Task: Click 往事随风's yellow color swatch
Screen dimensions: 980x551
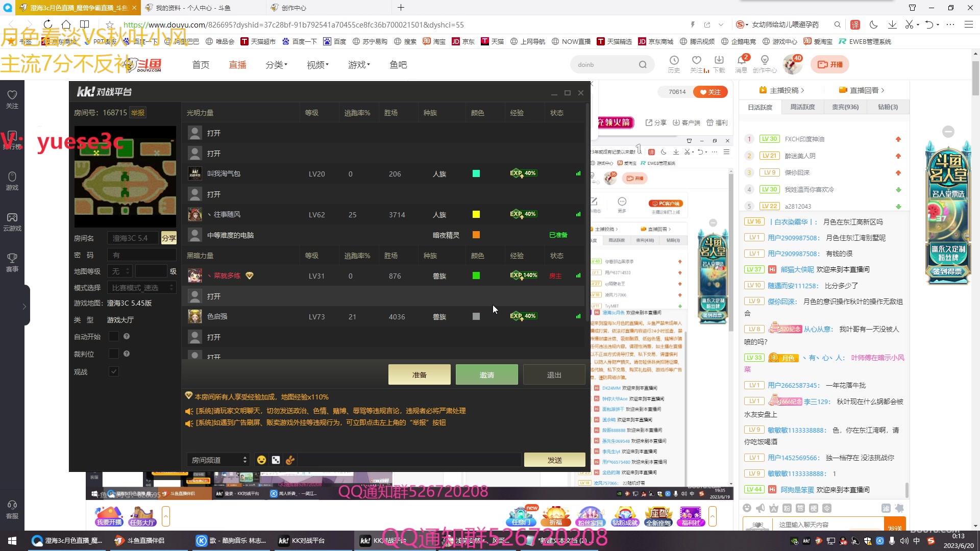Action: 476,214
